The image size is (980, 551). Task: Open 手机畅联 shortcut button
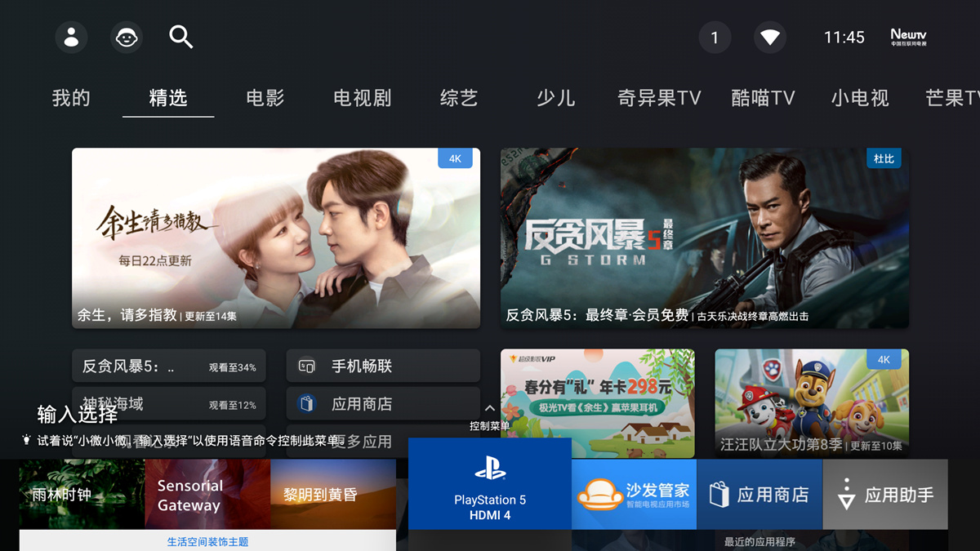383,366
